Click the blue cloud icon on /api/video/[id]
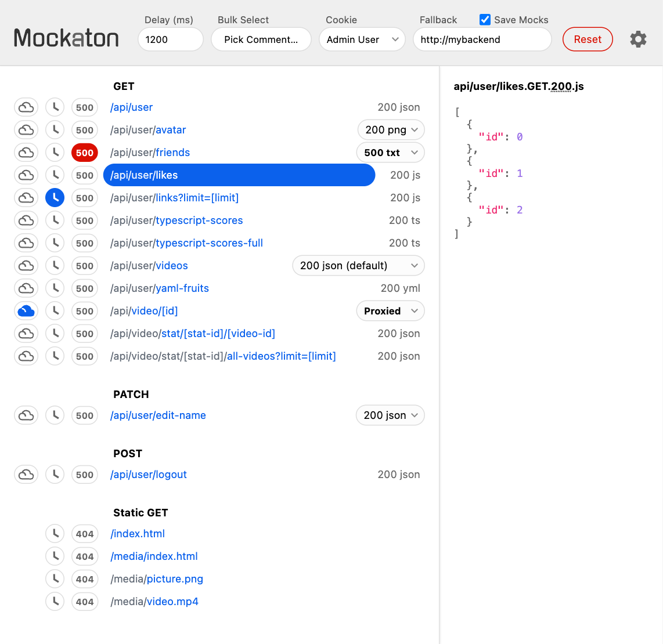 26,310
